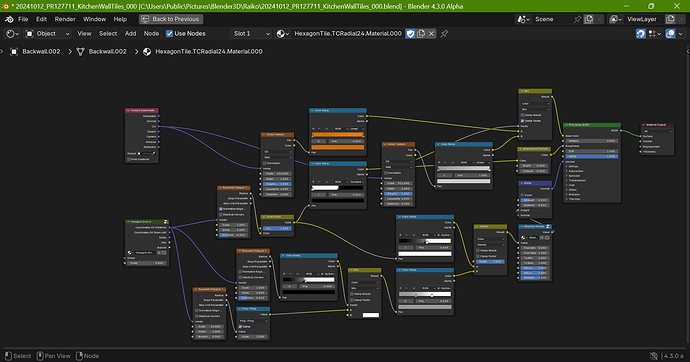
Task: Open the Edit menu
Action: (x=41, y=19)
